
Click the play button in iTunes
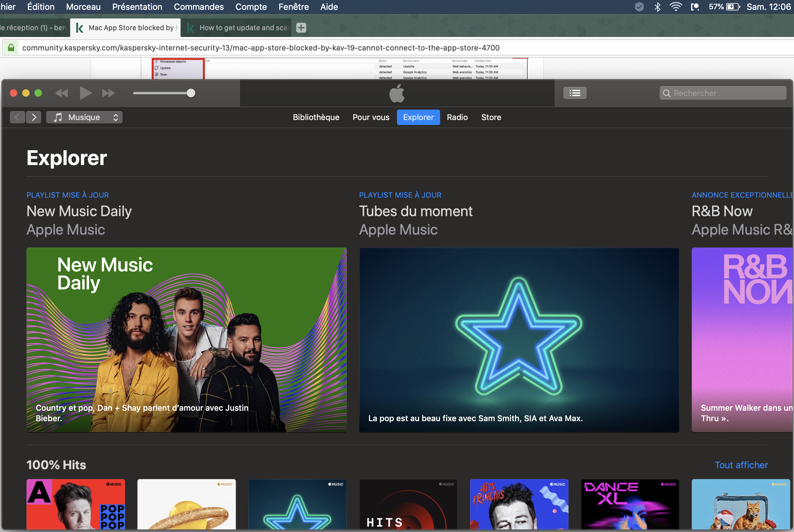coord(85,93)
